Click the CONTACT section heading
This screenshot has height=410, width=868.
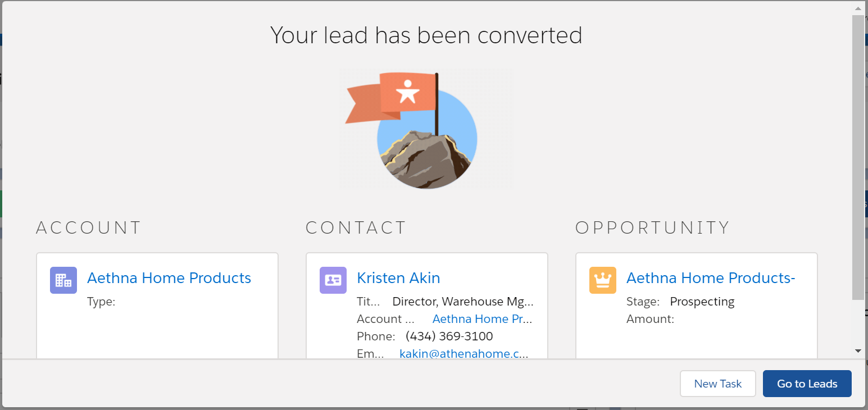[356, 227]
